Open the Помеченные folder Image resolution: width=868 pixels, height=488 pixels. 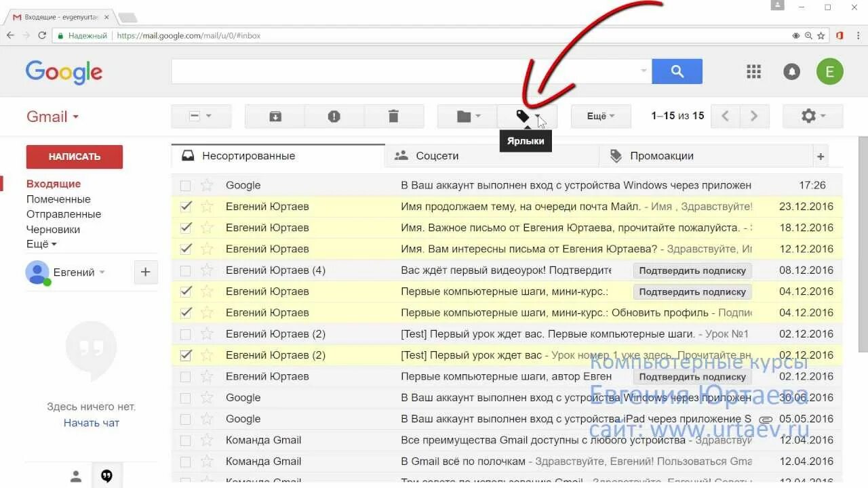pos(58,199)
